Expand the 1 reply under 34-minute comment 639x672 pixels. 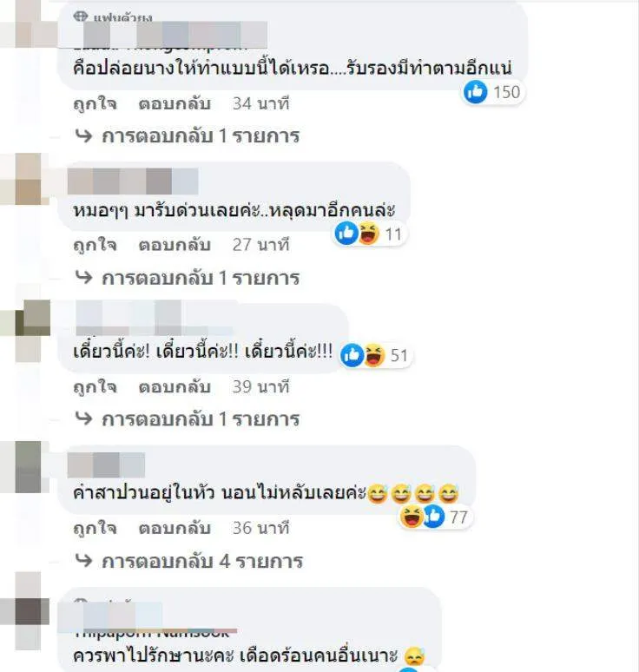(188, 136)
